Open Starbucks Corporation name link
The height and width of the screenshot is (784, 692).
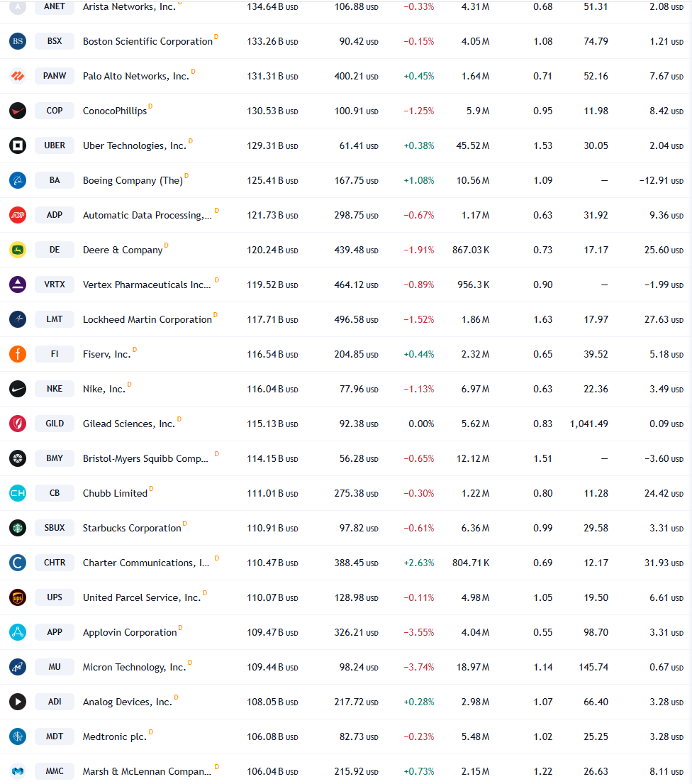pos(132,528)
